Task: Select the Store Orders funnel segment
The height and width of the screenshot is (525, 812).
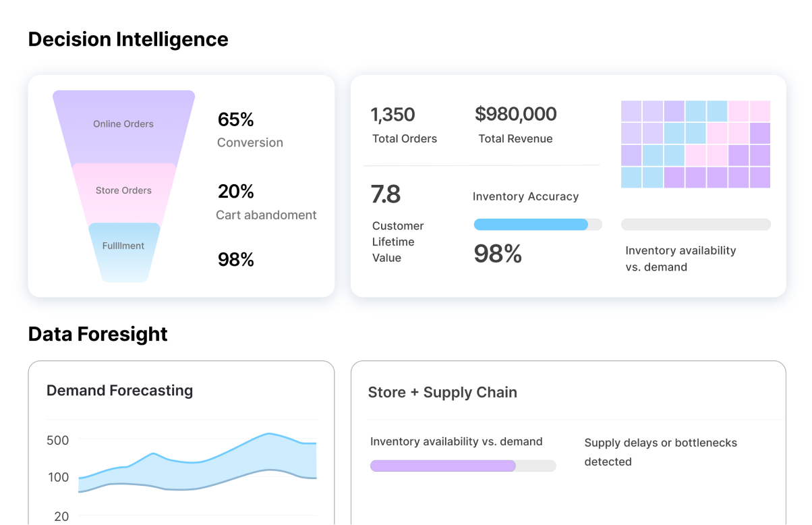Action: [x=123, y=191]
